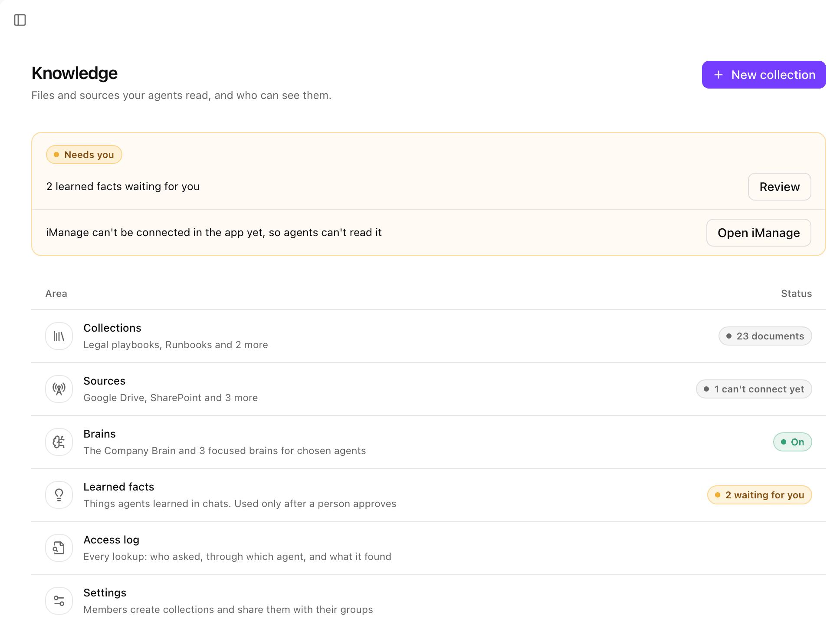840x629 pixels.
Task: Create a New collection
Action: tap(764, 75)
